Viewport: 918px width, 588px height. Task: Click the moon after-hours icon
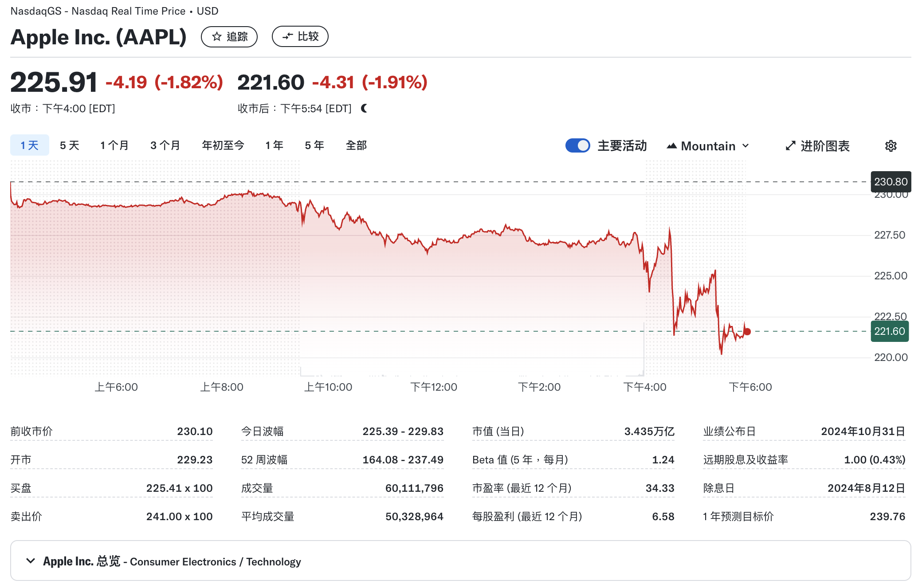point(365,108)
